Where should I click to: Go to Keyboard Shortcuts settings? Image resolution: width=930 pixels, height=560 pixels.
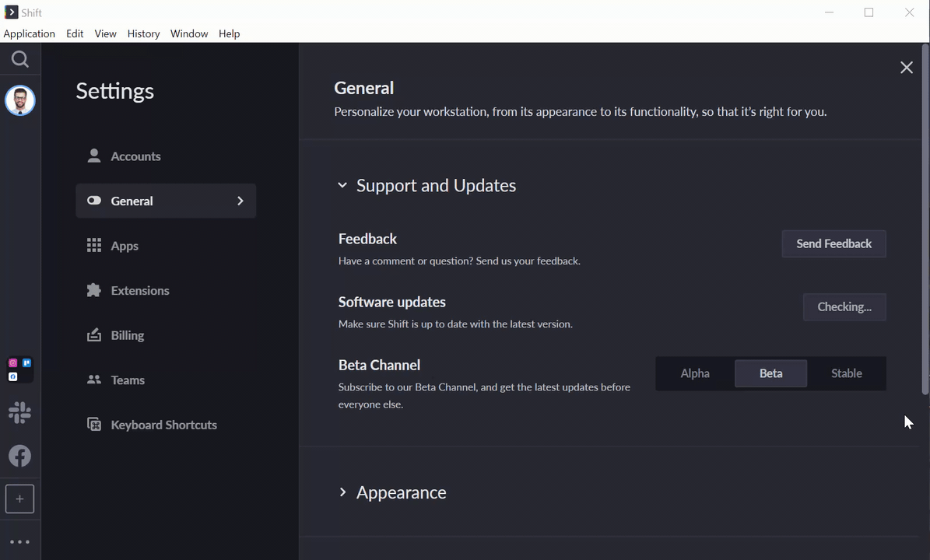(x=163, y=425)
